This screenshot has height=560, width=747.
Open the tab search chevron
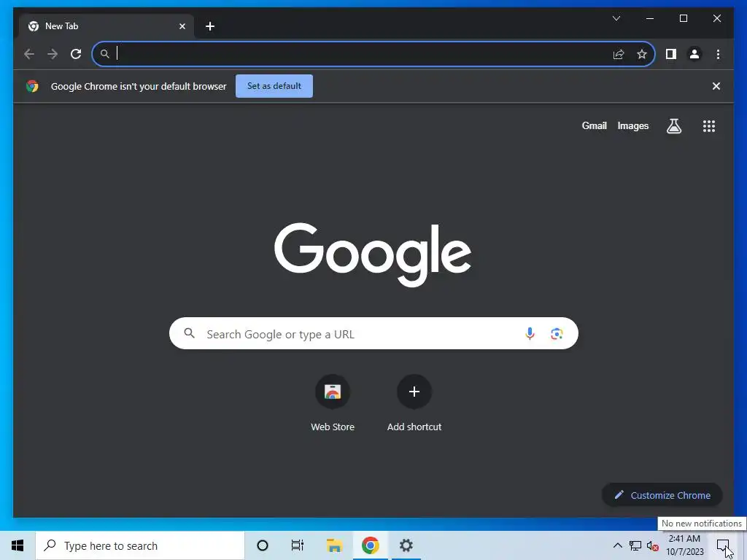pos(616,18)
